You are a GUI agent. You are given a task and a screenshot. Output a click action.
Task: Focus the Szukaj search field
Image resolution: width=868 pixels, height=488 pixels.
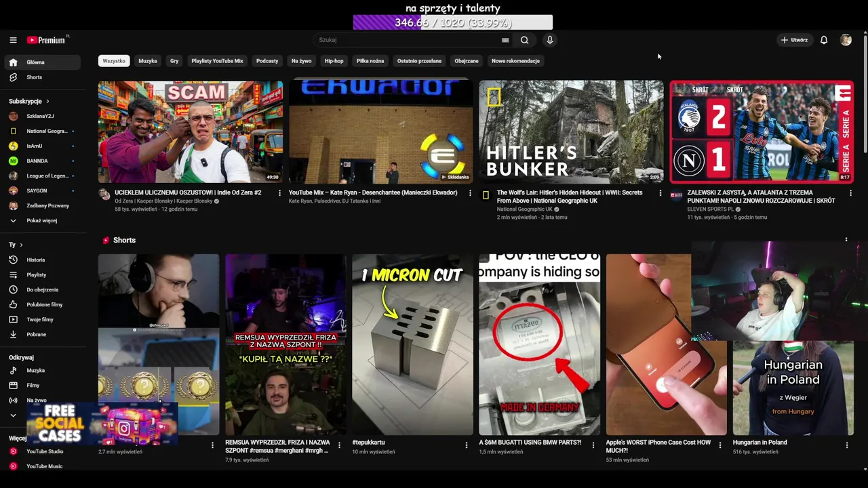point(407,40)
